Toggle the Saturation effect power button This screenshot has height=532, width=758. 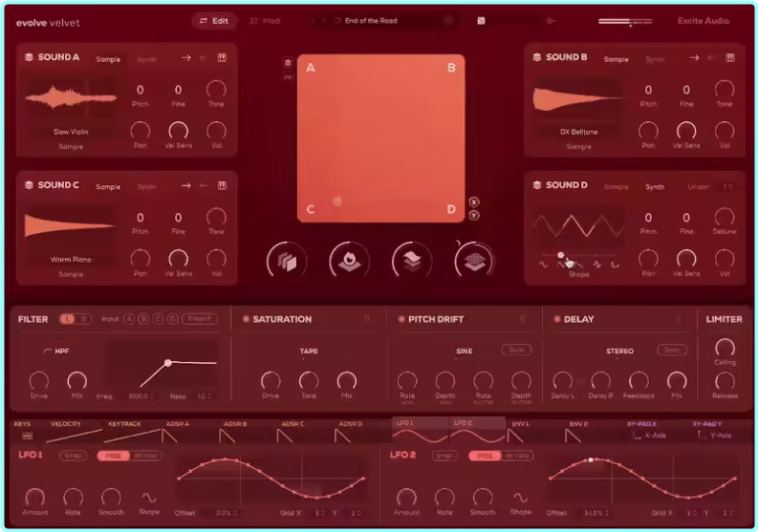(246, 319)
